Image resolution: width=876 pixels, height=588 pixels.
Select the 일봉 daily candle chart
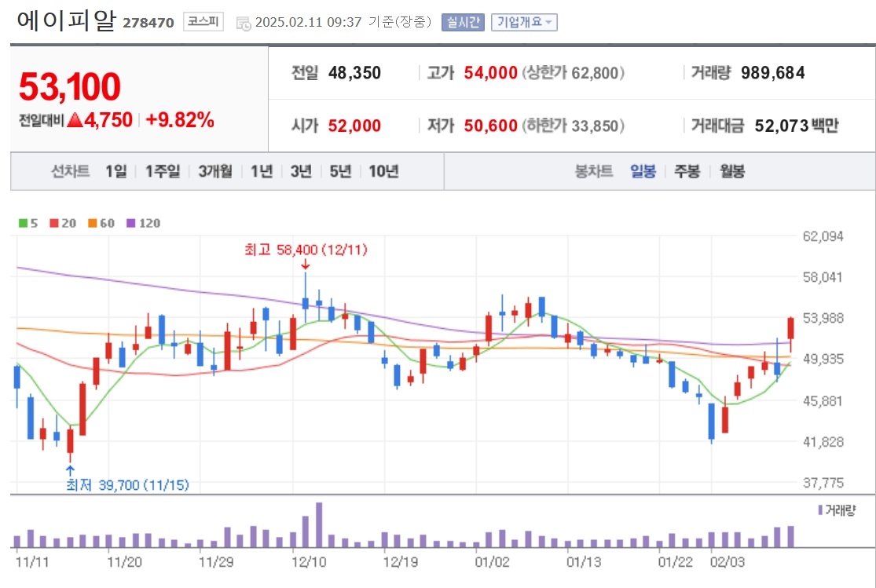(643, 171)
